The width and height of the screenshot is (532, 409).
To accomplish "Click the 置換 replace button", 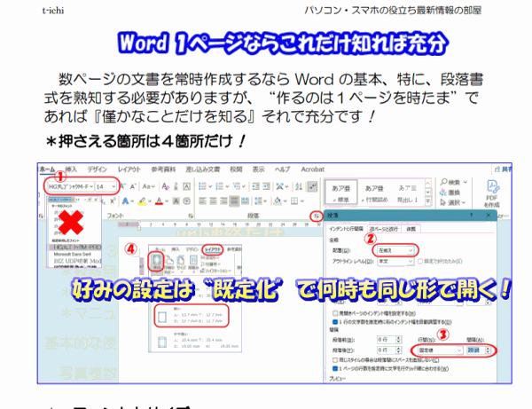I will 450,193.
